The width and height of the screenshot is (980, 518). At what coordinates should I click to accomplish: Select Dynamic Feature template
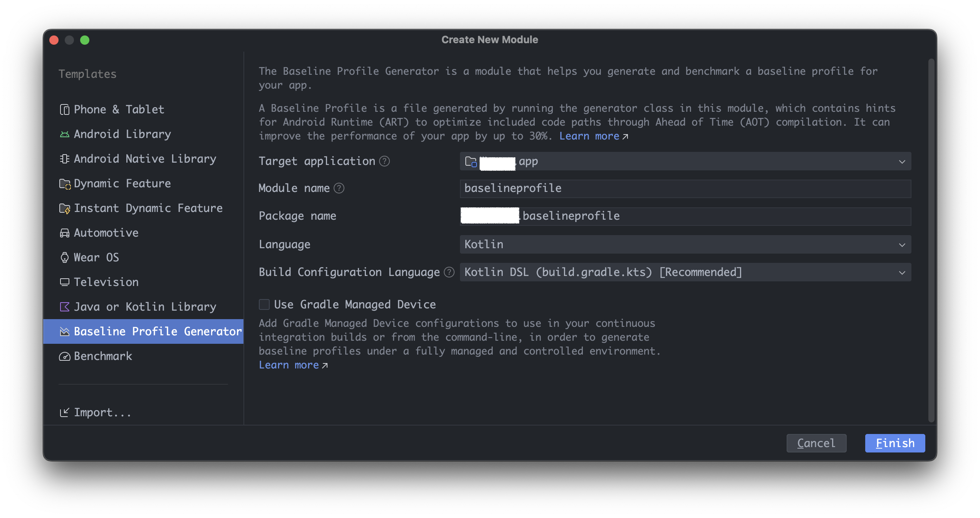(x=122, y=183)
